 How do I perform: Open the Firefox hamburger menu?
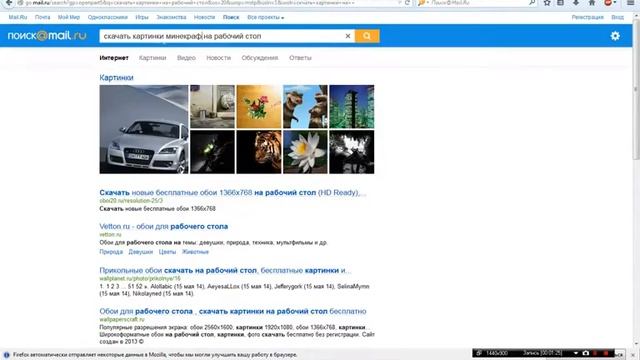pos(630,2)
